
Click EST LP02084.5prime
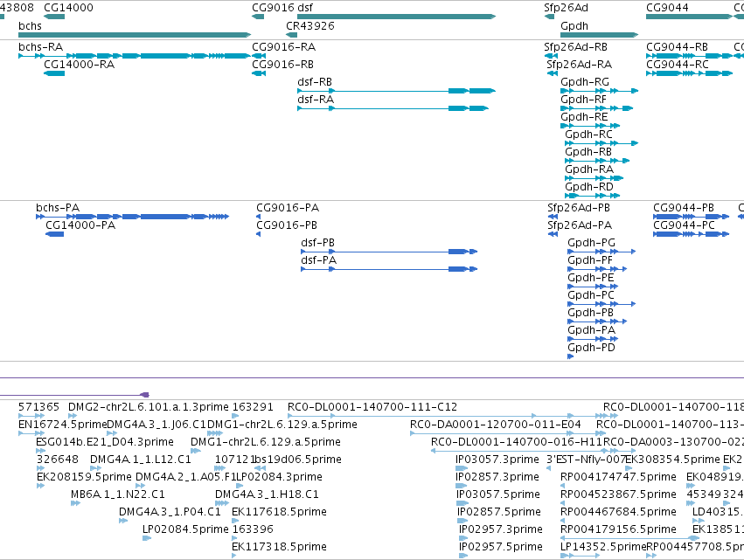pyautogui.click(x=147, y=538)
